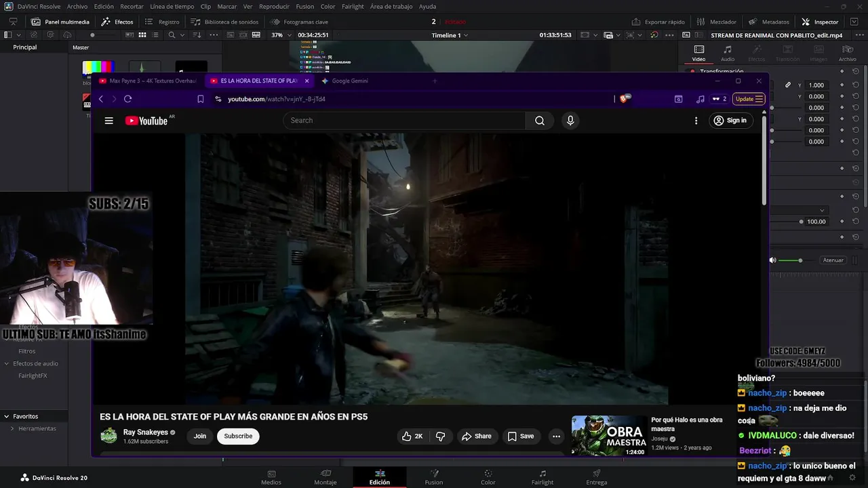Click the Atenuar button
This screenshot has height=488, width=868.
[x=833, y=260]
